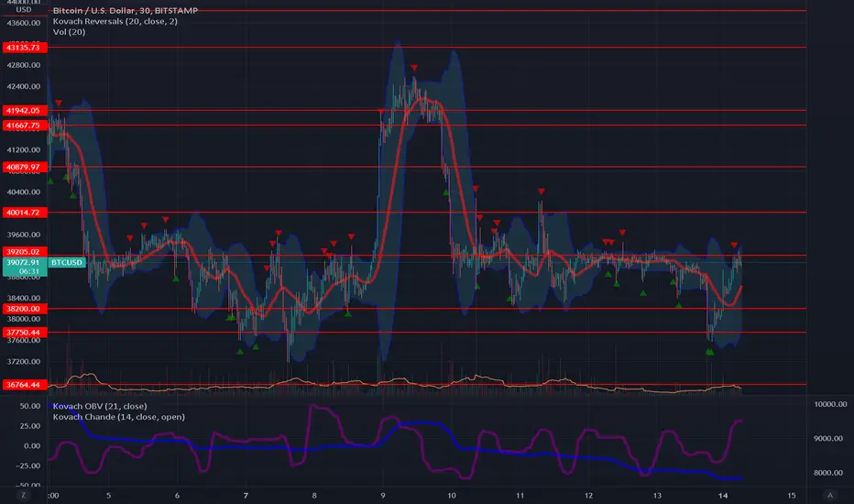The height and width of the screenshot is (504, 854).
Task: Click the green reversal arrows at the low before day 14
Action: pyautogui.click(x=709, y=352)
